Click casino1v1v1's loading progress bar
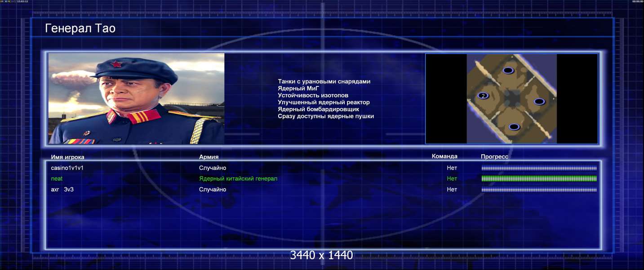Image resolution: width=644 pixels, height=270 pixels. (x=539, y=168)
